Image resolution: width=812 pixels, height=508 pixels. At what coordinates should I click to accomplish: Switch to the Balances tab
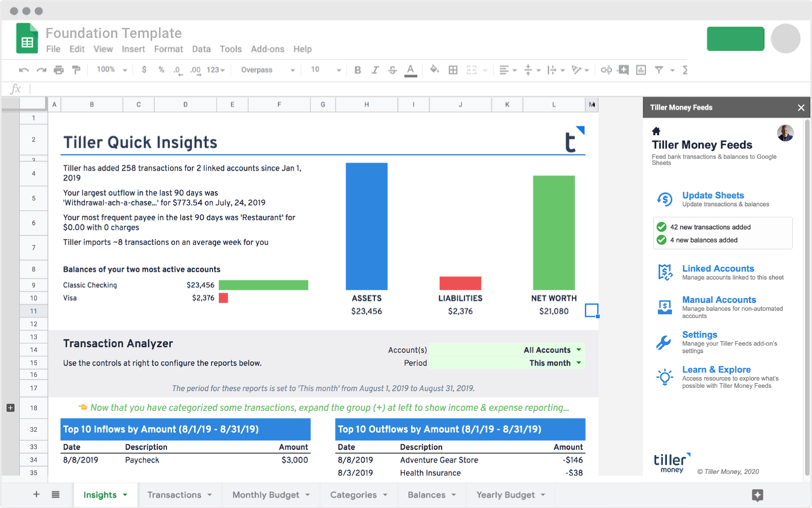click(x=432, y=495)
